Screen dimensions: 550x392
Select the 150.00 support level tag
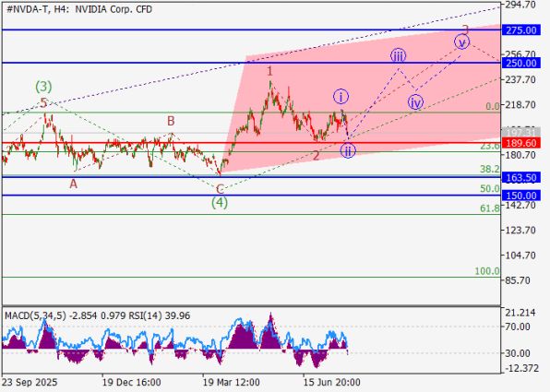520,196
